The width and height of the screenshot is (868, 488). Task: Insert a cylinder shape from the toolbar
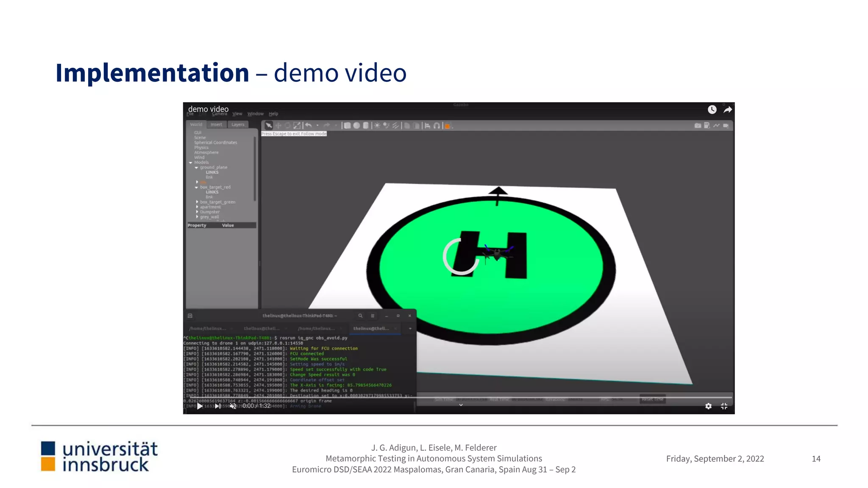click(x=366, y=125)
